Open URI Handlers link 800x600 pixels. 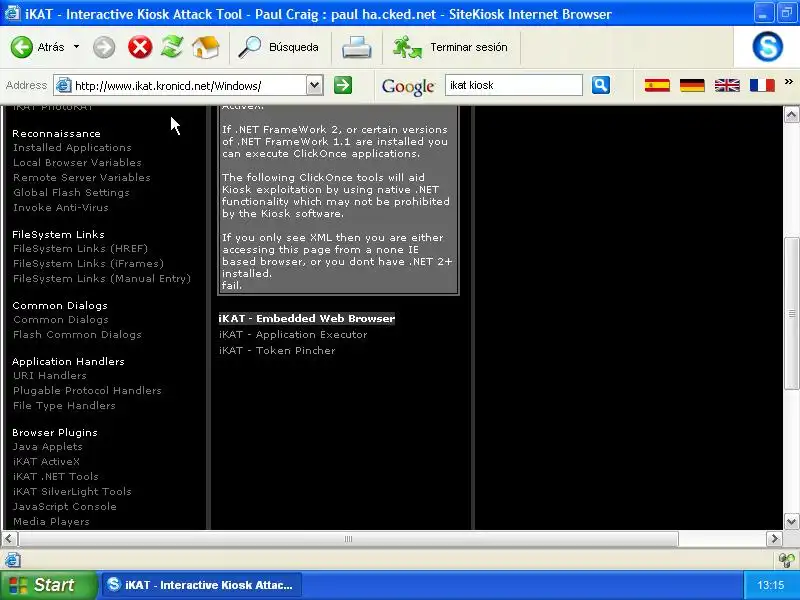[50, 376]
